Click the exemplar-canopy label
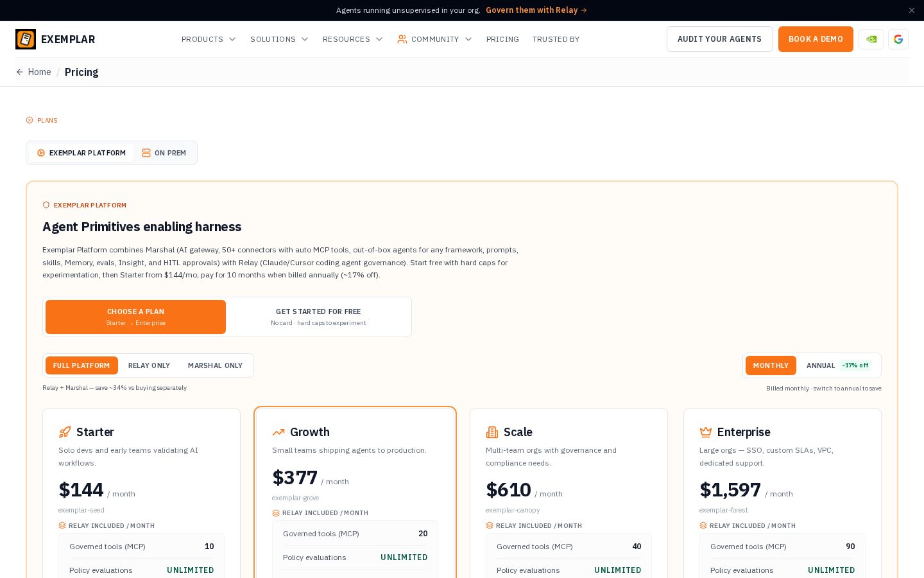The width and height of the screenshot is (924, 578). (513, 510)
